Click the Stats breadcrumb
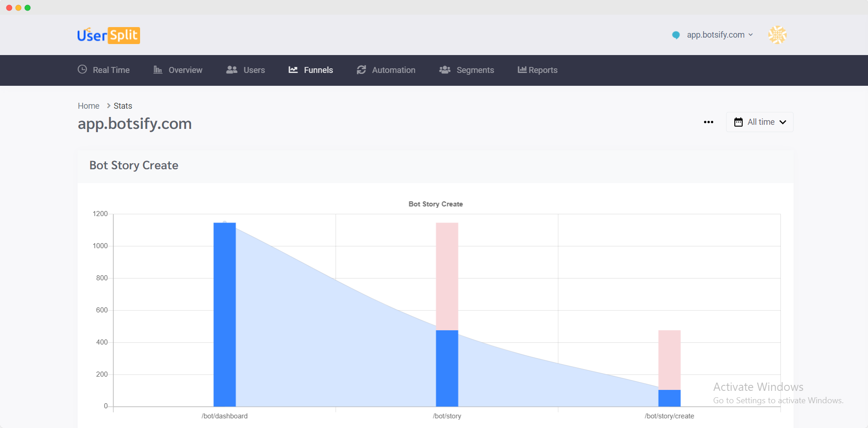The height and width of the screenshot is (428, 868). tap(123, 106)
